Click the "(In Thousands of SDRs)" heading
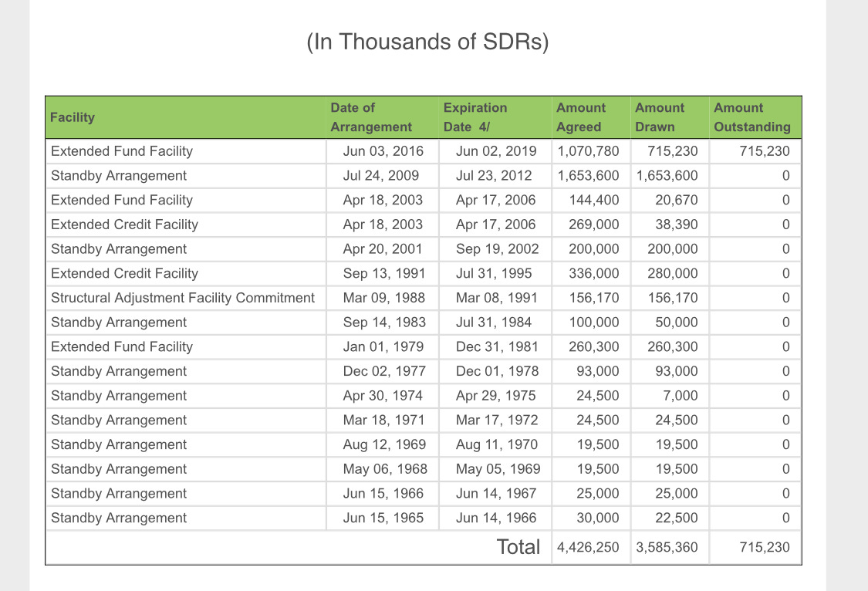Screen dimensions: 868x591 pyautogui.click(x=427, y=42)
